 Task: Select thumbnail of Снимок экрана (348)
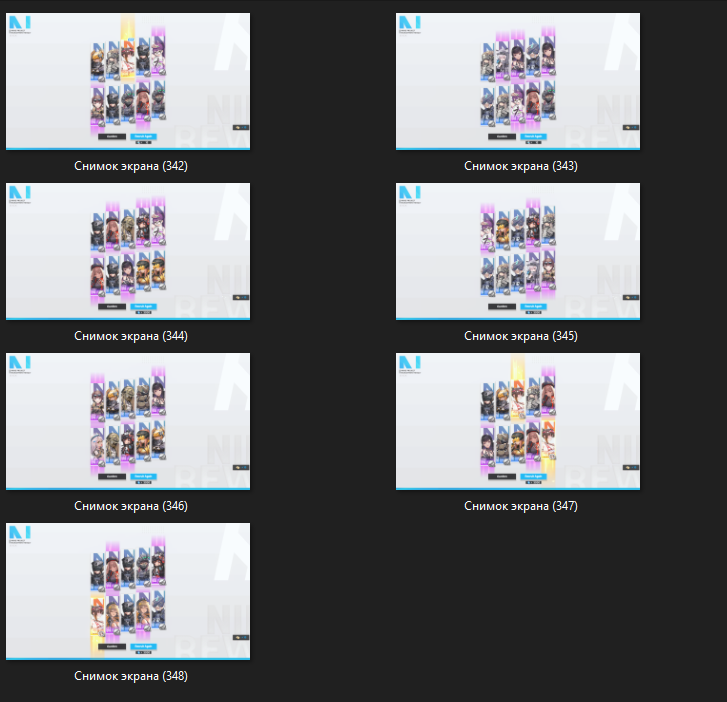(x=128, y=592)
